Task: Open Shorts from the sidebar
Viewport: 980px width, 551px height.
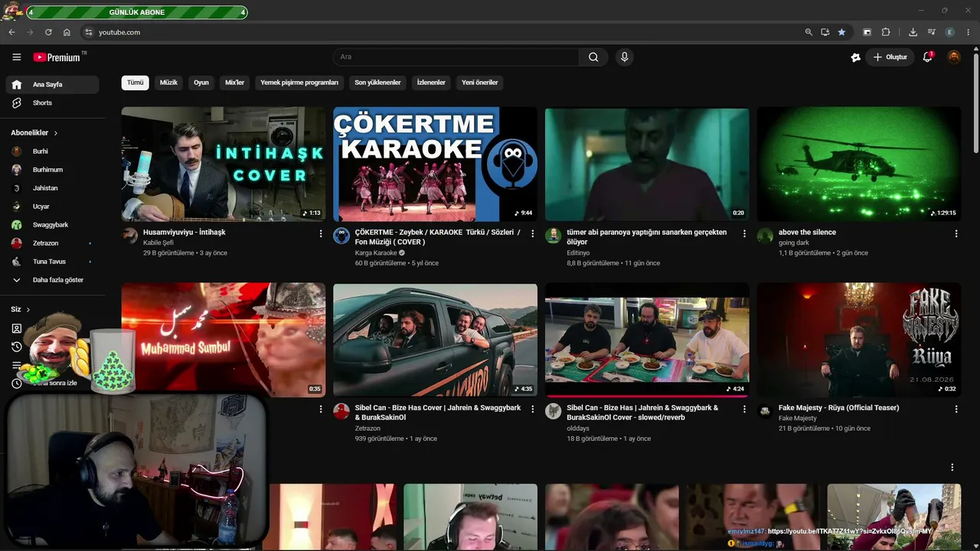Action: coord(52,103)
